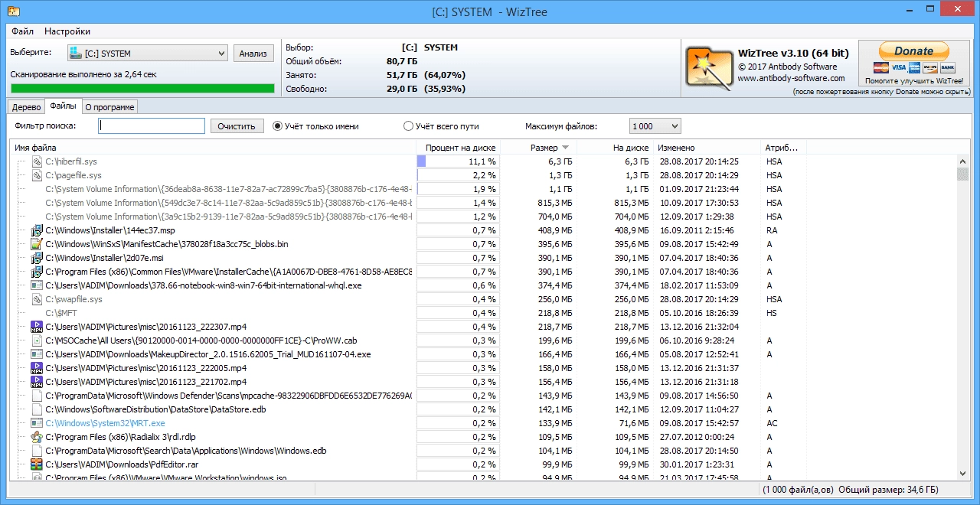Click the 144ec37.msp installer icon
This screenshot has width=980, height=505.
coord(36,230)
